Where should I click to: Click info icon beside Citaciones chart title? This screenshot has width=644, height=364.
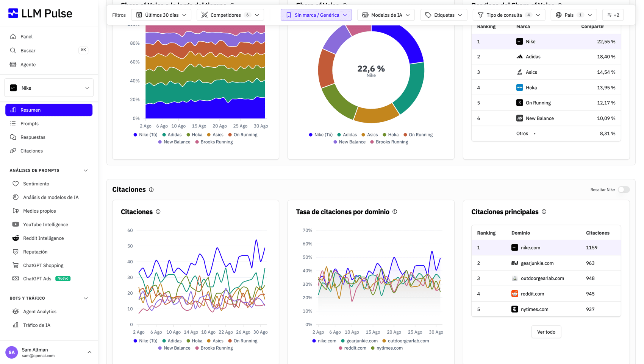pyautogui.click(x=158, y=212)
